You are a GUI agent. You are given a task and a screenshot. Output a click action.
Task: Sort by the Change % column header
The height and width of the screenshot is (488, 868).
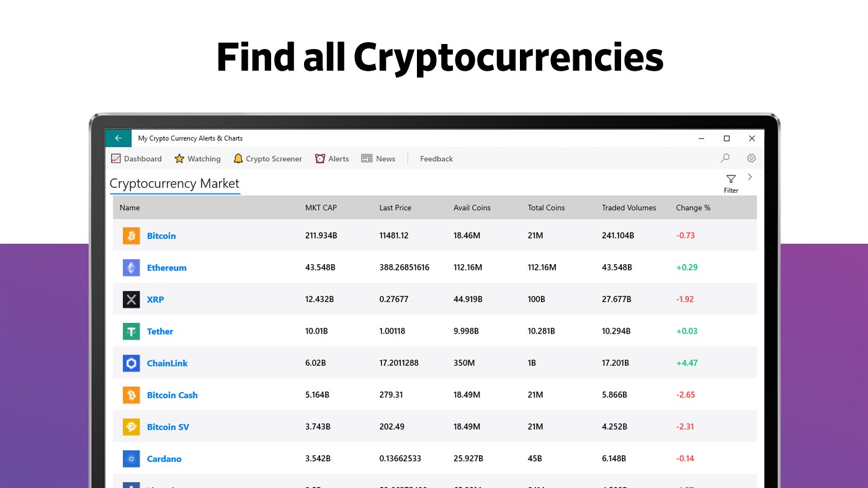pos(693,208)
